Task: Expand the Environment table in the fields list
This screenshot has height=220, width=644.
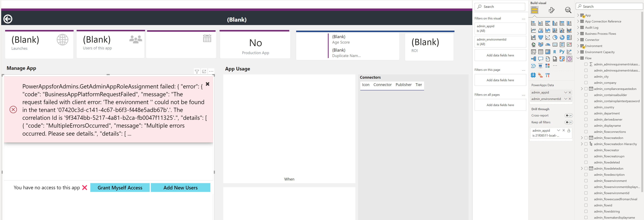Action: click(x=578, y=46)
